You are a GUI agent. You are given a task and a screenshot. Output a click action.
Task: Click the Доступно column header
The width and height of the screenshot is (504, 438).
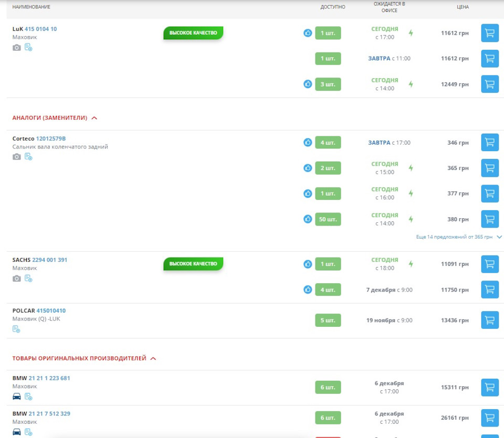(333, 7)
